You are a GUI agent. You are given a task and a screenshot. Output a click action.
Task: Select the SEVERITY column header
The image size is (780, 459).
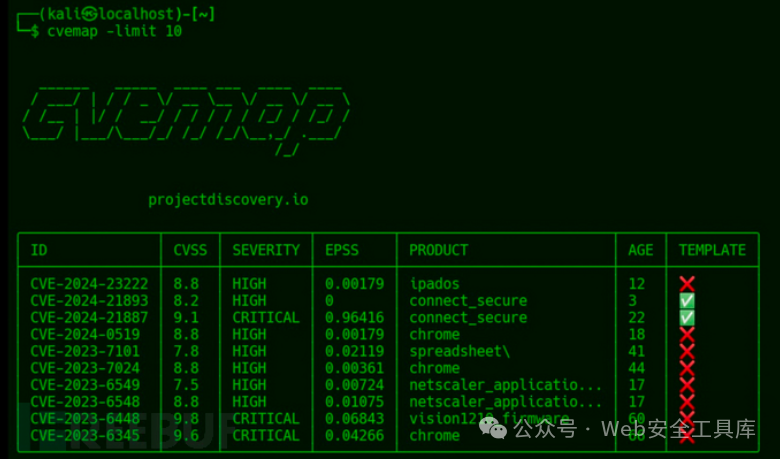[x=266, y=250]
